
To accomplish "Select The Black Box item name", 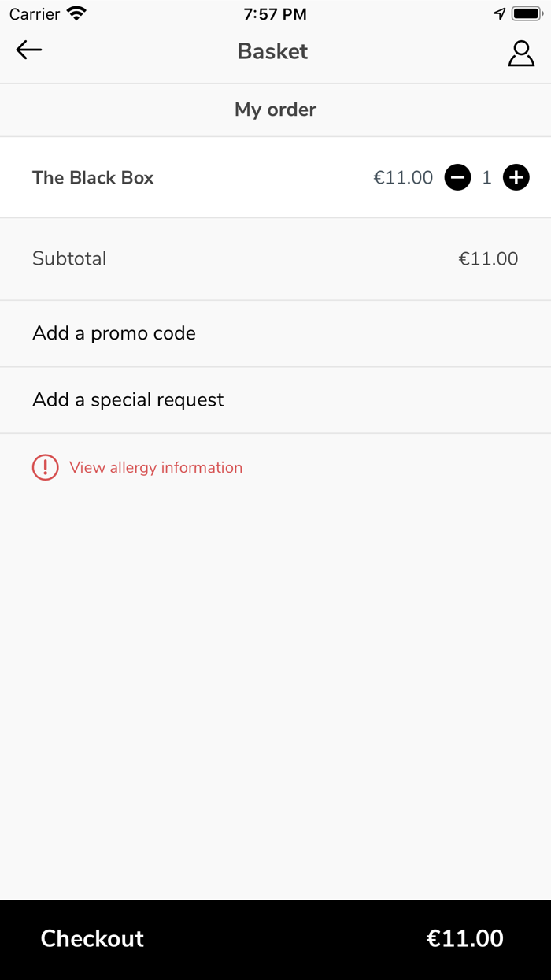I will click(x=93, y=178).
